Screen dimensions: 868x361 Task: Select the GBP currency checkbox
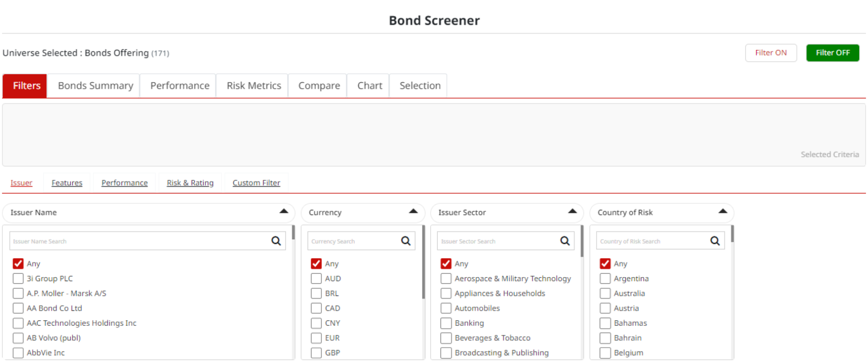pyautogui.click(x=316, y=353)
